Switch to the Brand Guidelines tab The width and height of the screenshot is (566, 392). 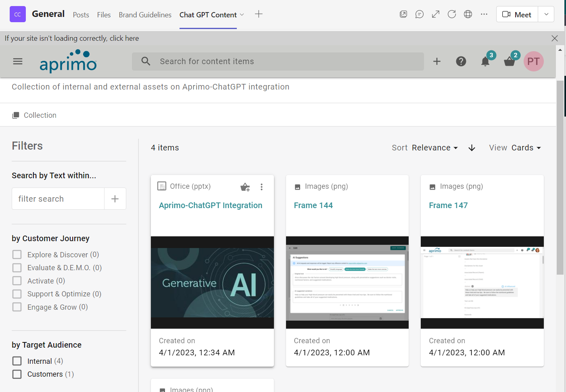[x=145, y=15]
